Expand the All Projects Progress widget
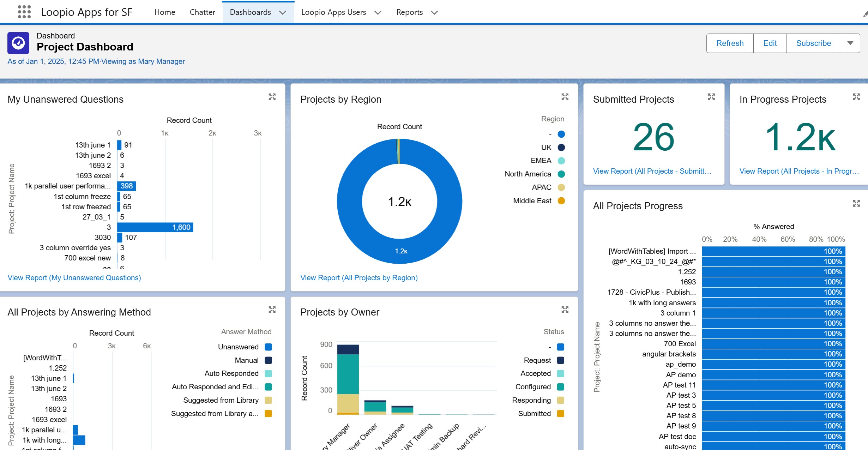868x450 pixels. (856, 203)
